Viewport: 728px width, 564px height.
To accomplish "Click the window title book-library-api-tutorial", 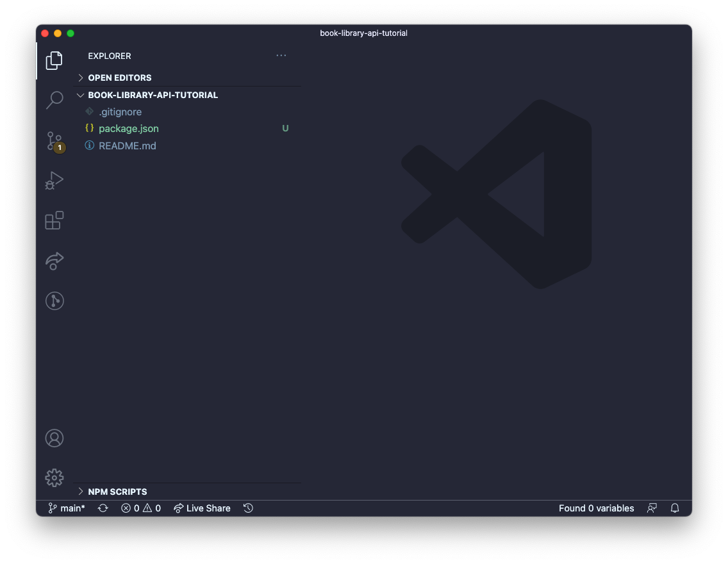I will (363, 33).
